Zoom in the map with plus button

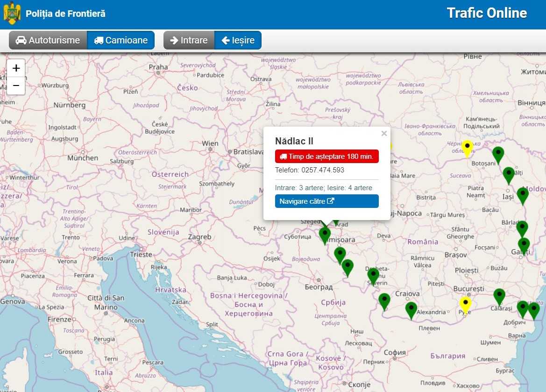coord(16,68)
